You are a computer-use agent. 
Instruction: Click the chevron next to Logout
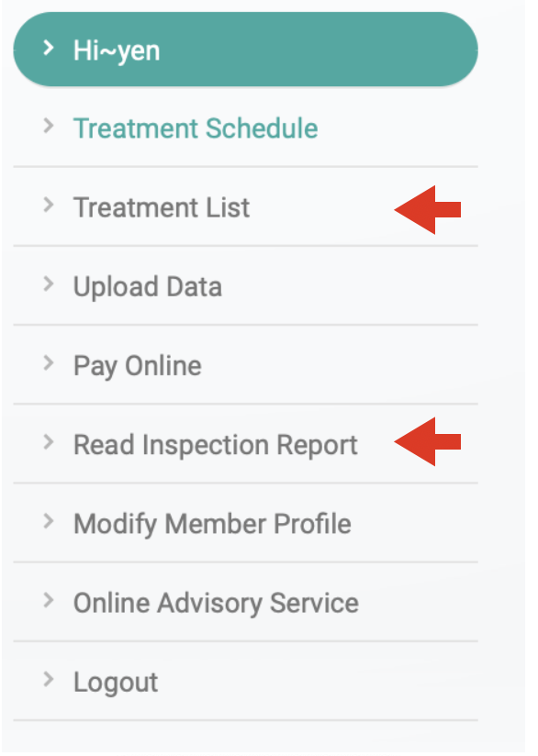[x=49, y=679]
